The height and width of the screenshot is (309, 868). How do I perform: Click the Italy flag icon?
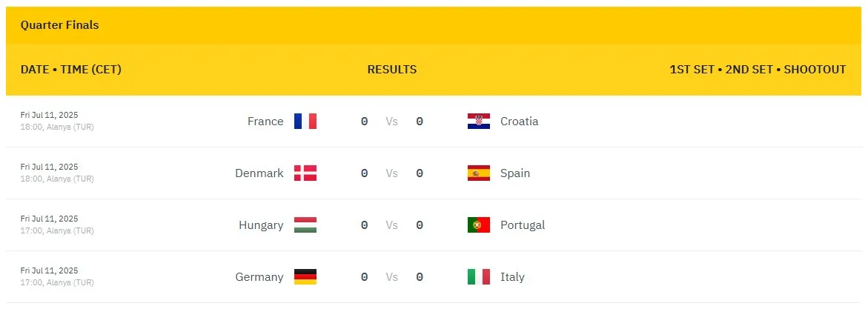click(479, 277)
